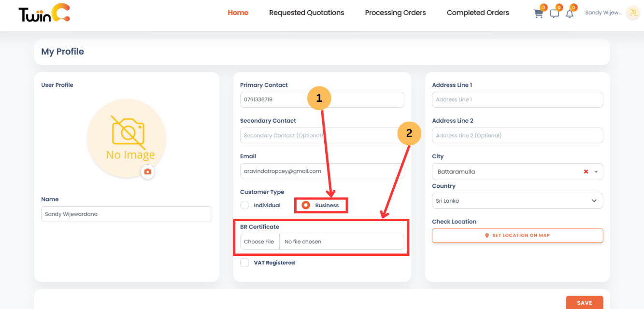Image resolution: width=644 pixels, height=309 pixels.
Task: Select the Individual customer type
Action: (x=244, y=205)
